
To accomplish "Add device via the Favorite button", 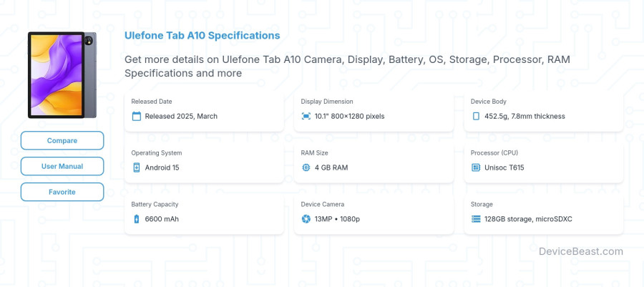I will (x=62, y=192).
